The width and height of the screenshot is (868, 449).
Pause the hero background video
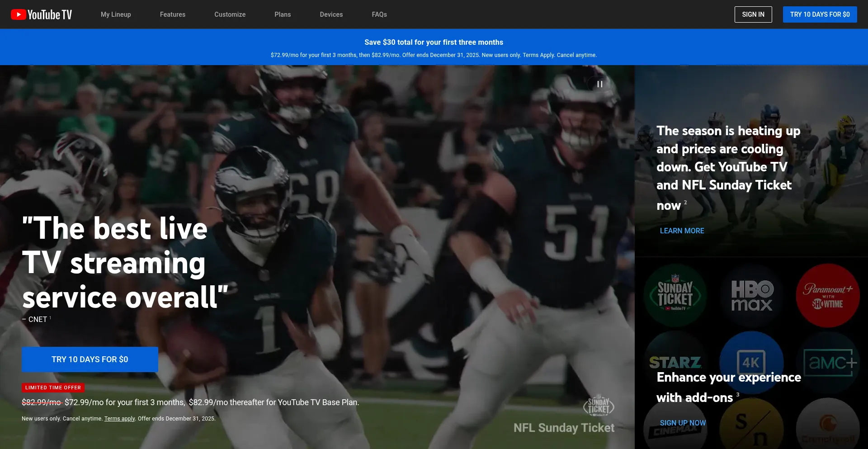coord(599,84)
